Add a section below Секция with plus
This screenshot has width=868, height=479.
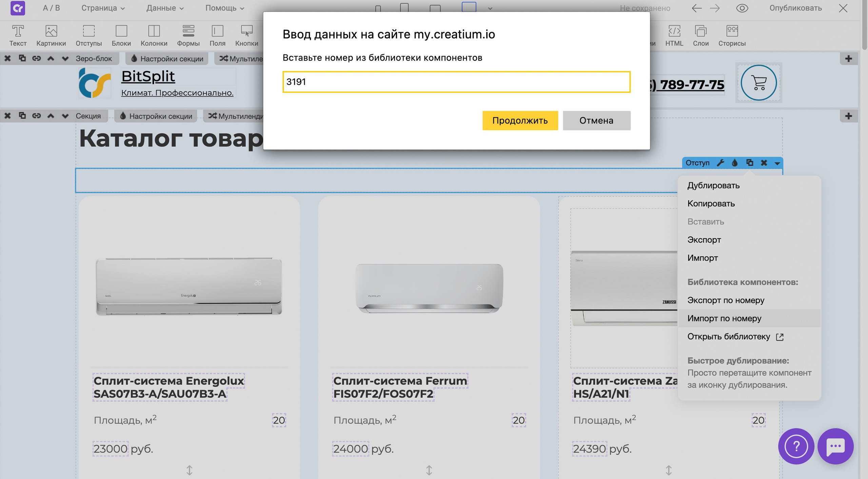(x=848, y=116)
